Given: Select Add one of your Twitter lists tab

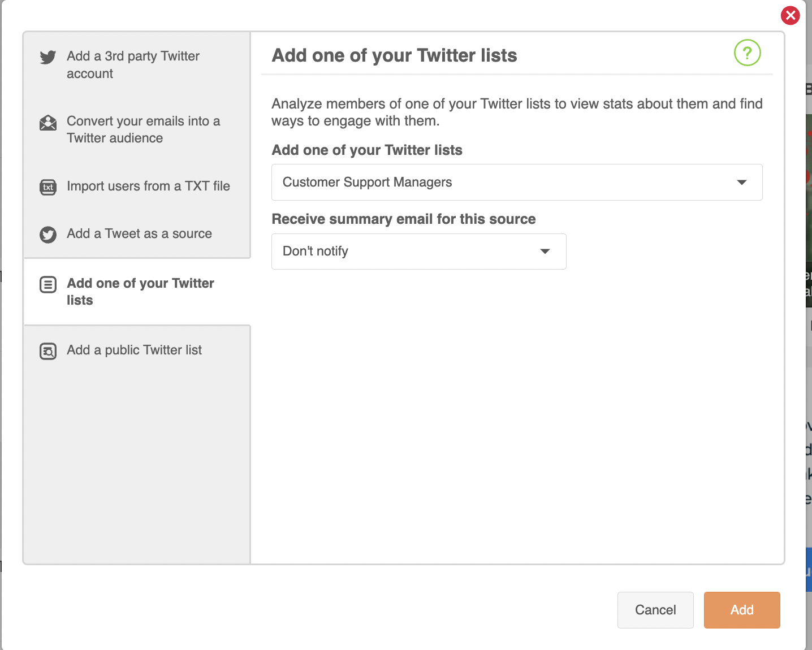Looking at the screenshot, I should click(x=137, y=292).
